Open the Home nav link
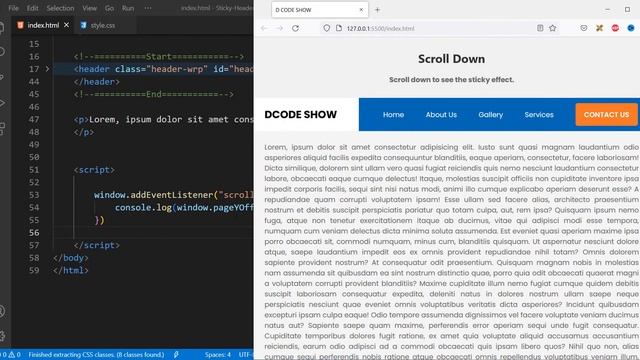The image size is (640, 360). pos(393,115)
